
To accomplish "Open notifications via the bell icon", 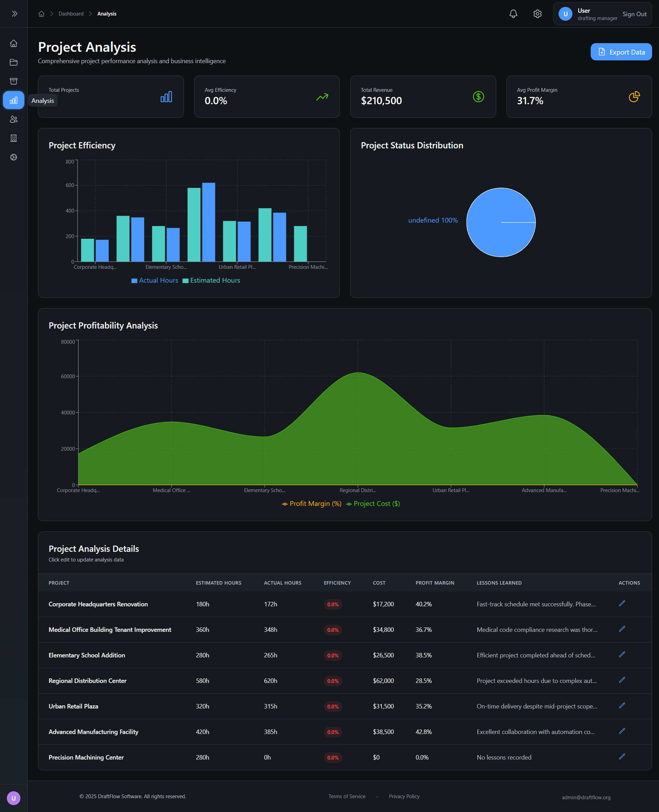I will click(x=513, y=14).
